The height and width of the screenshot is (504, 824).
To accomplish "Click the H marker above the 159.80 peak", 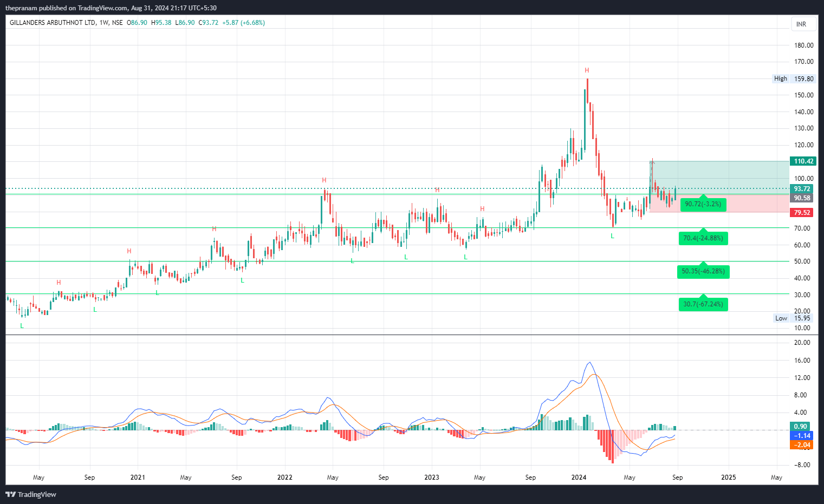I will 587,70.
